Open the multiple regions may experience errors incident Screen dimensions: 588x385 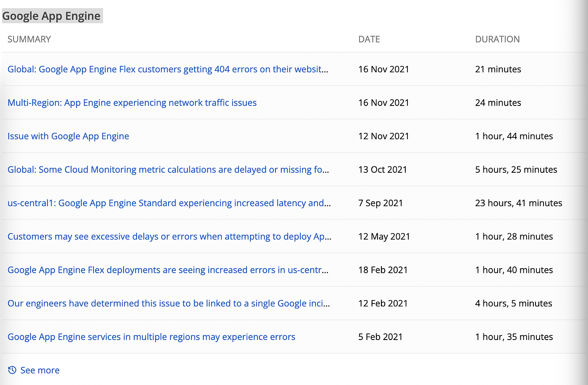tap(151, 337)
